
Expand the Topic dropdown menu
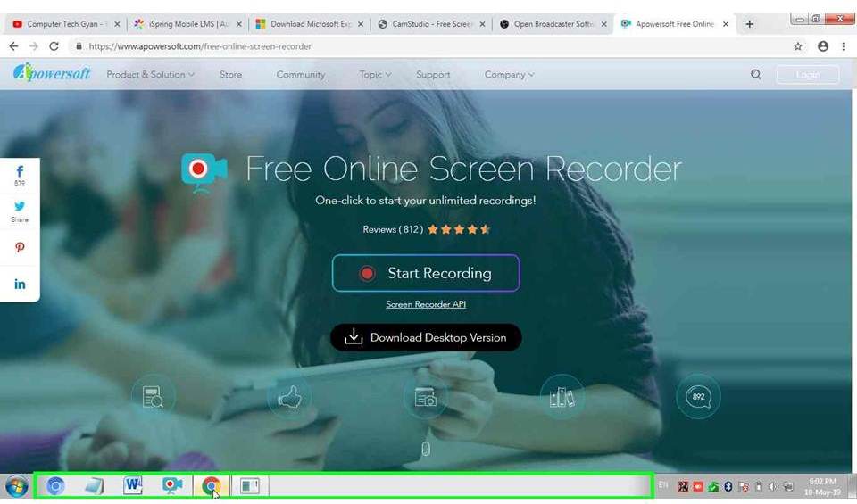coord(375,75)
